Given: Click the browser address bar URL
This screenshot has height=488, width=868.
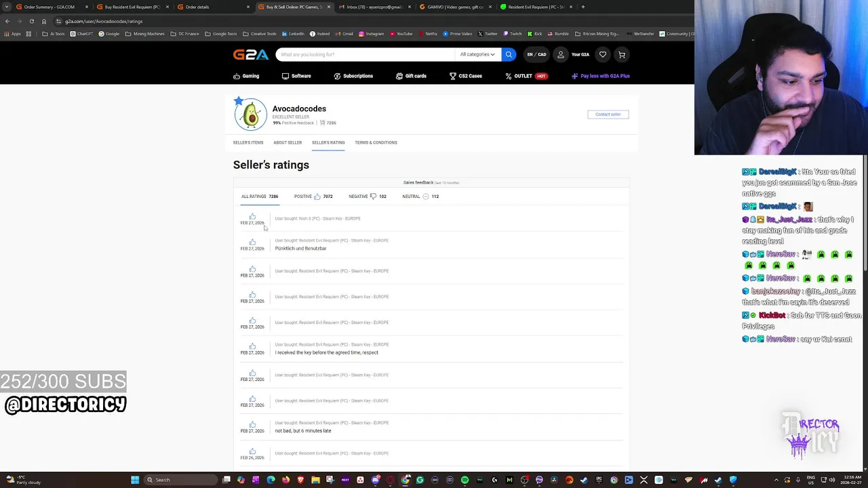Looking at the screenshot, I should (x=104, y=21).
